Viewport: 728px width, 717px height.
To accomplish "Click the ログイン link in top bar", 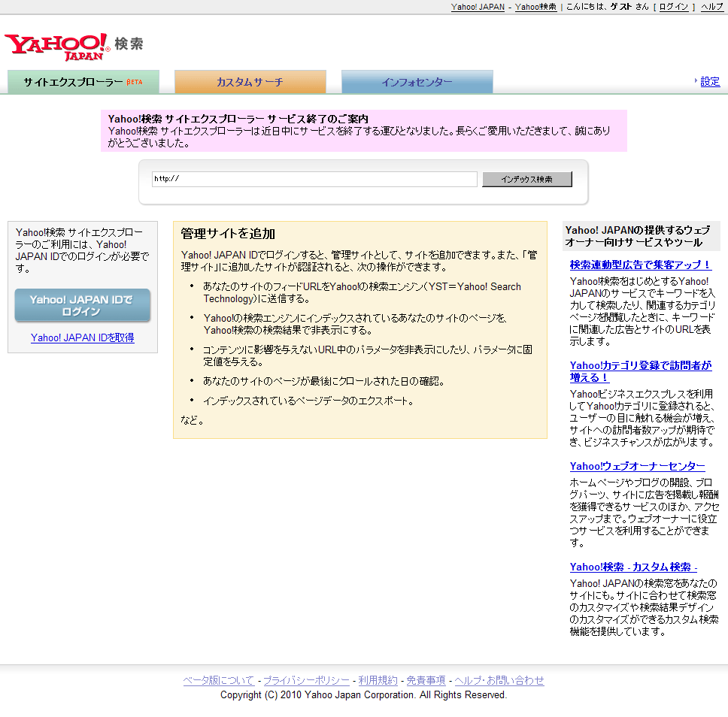I will [674, 7].
